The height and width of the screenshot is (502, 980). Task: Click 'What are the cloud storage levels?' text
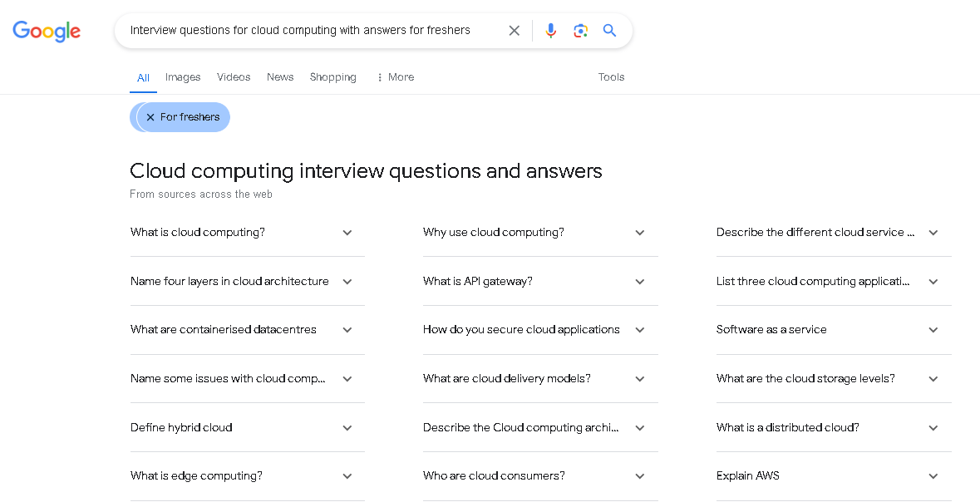point(805,378)
